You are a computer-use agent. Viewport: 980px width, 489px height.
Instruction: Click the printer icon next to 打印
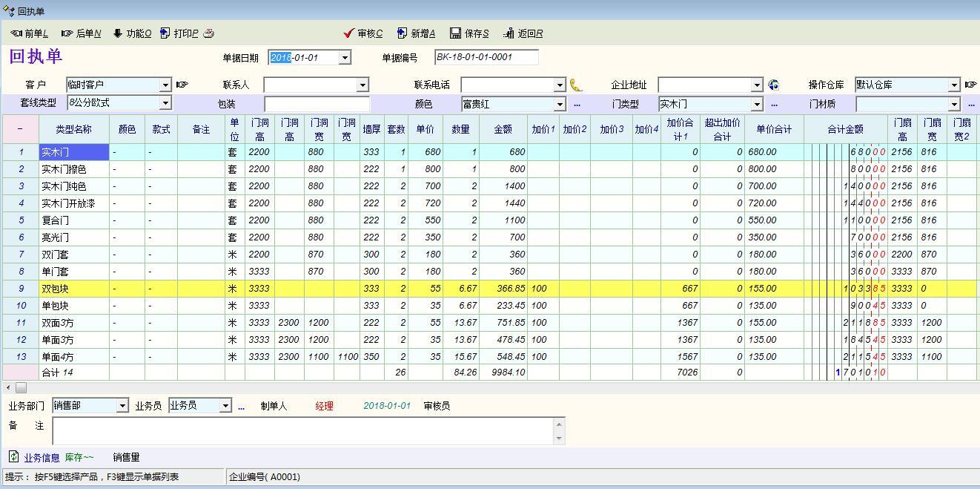click(209, 33)
